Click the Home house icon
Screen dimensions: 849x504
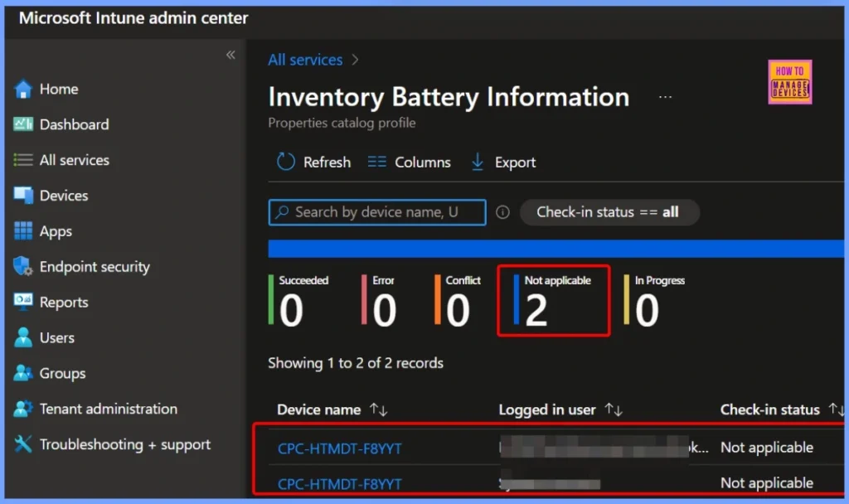pyautogui.click(x=22, y=90)
